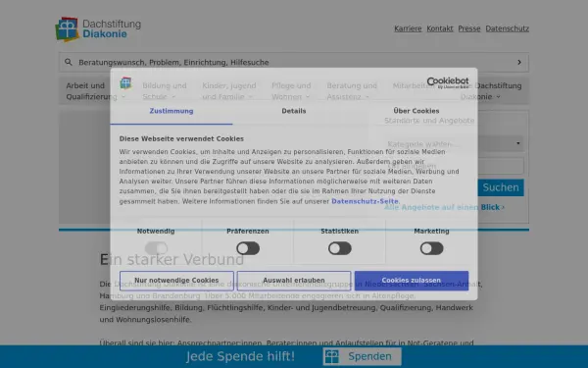The image size is (588, 368).
Task: Click the Jede Spende hilft! text
Action: (x=240, y=356)
